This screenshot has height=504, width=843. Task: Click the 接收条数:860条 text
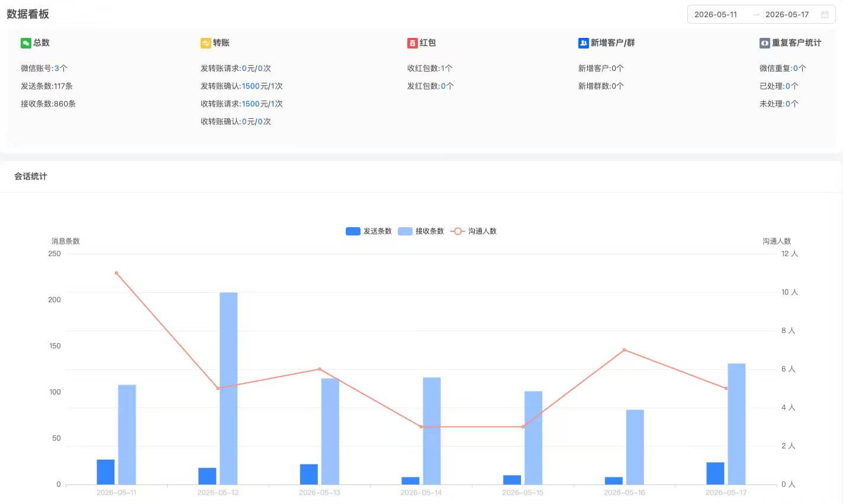point(49,104)
